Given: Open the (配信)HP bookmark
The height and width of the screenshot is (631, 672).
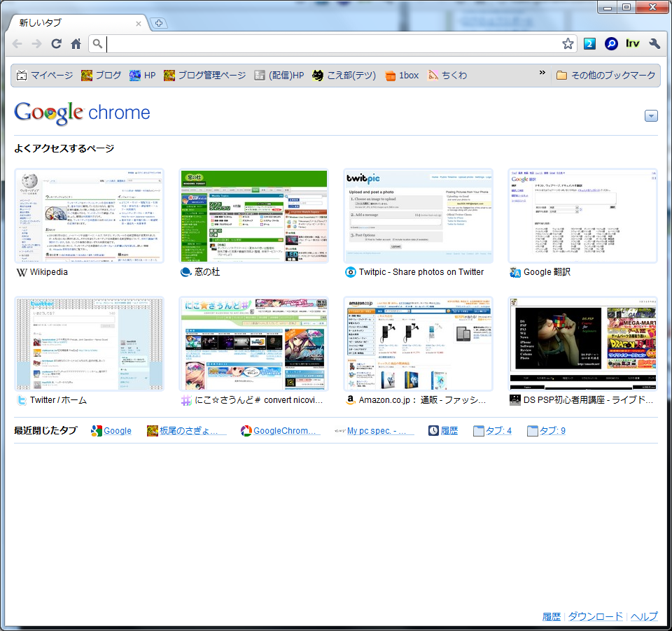Looking at the screenshot, I should [279, 76].
